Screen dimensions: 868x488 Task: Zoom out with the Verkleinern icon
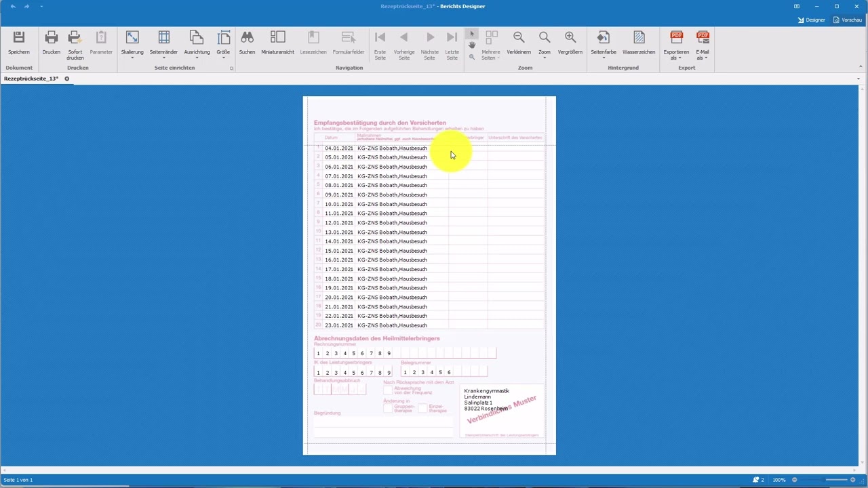pyautogui.click(x=519, y=38)
